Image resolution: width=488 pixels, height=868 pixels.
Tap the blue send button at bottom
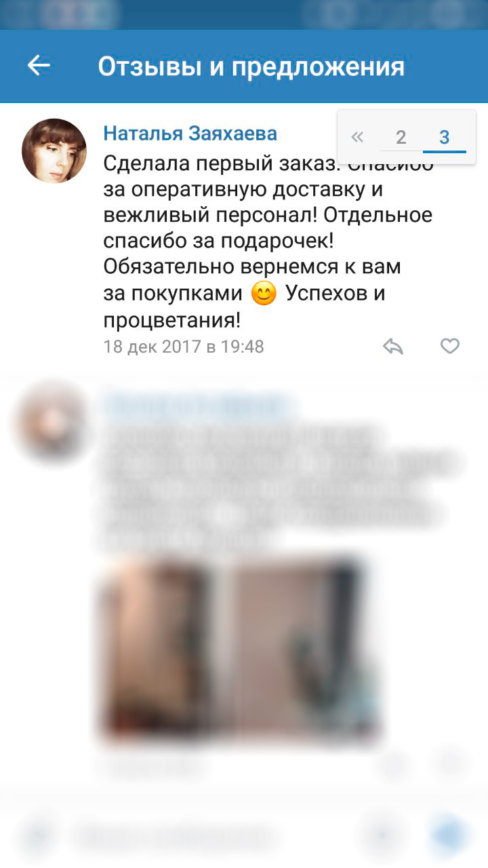click(x=450, y=835)
